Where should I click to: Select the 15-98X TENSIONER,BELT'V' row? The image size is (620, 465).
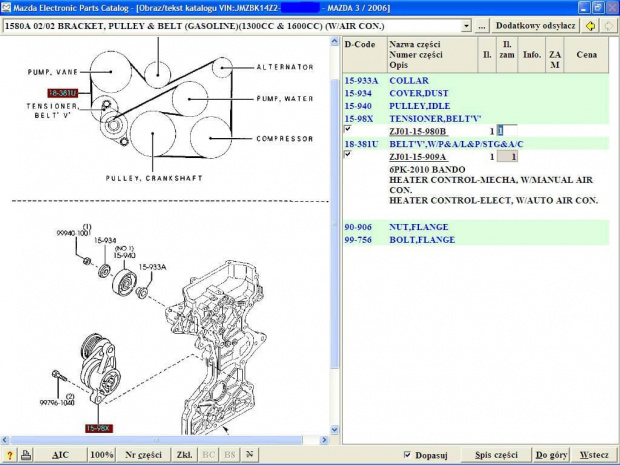(476, 119)
